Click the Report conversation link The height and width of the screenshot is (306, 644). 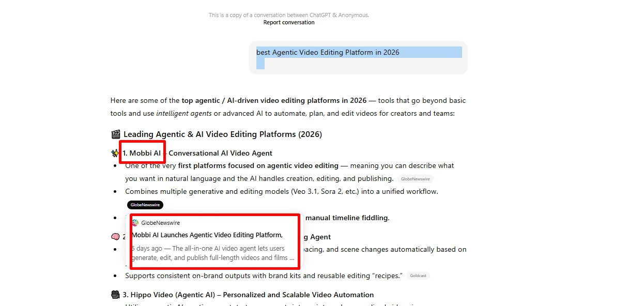[288, 22]
